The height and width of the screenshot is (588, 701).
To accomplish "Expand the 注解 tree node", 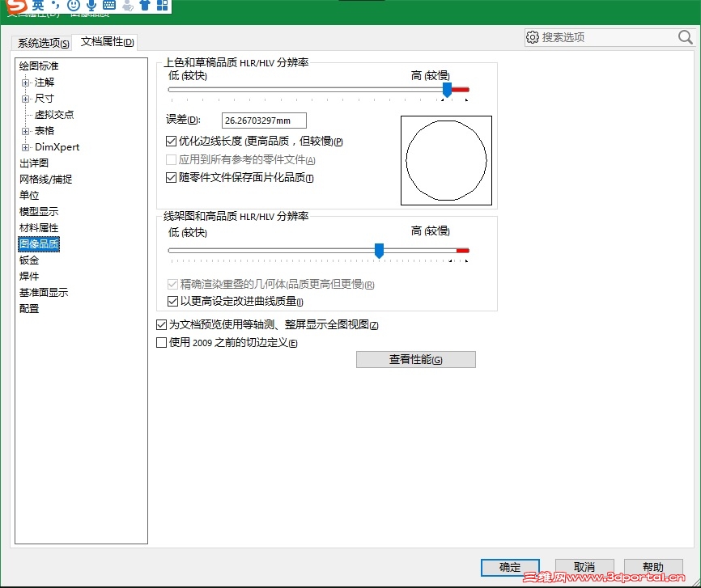I will click(x=27, y=82).
